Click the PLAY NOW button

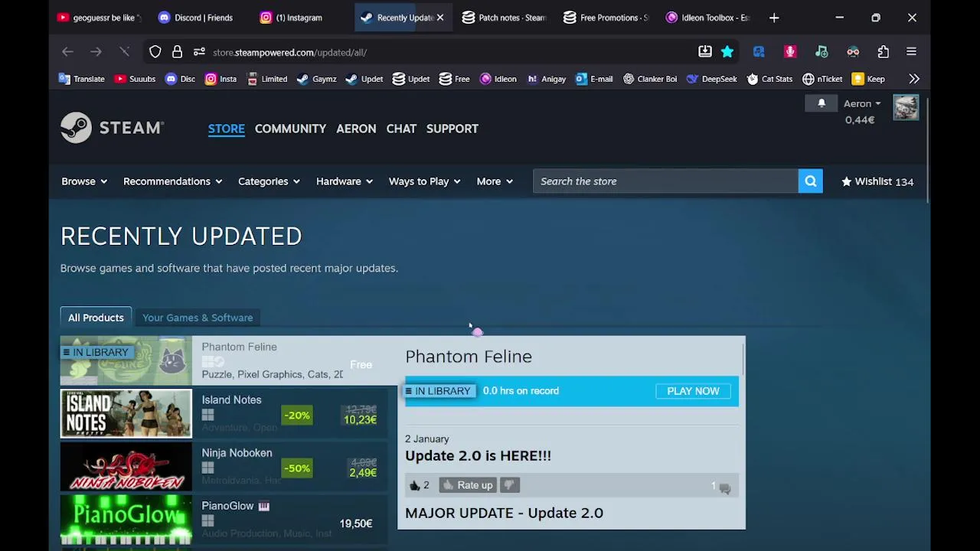[693, 391]
